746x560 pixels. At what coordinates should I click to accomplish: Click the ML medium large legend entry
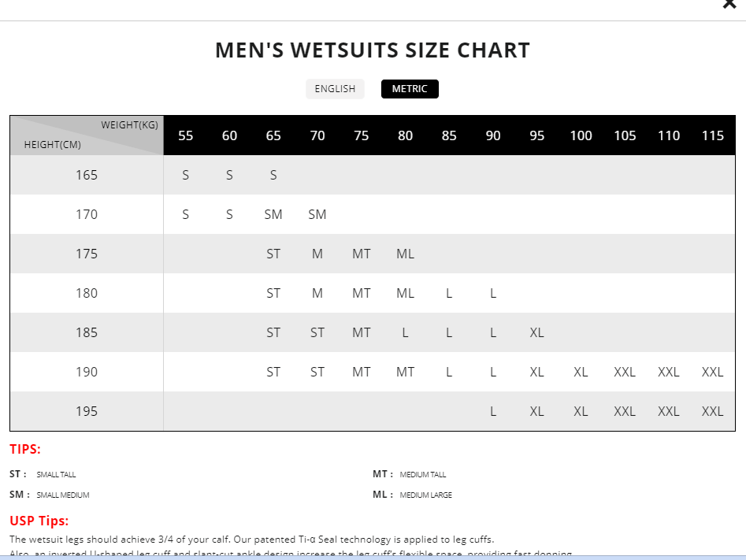click(412, 495)
